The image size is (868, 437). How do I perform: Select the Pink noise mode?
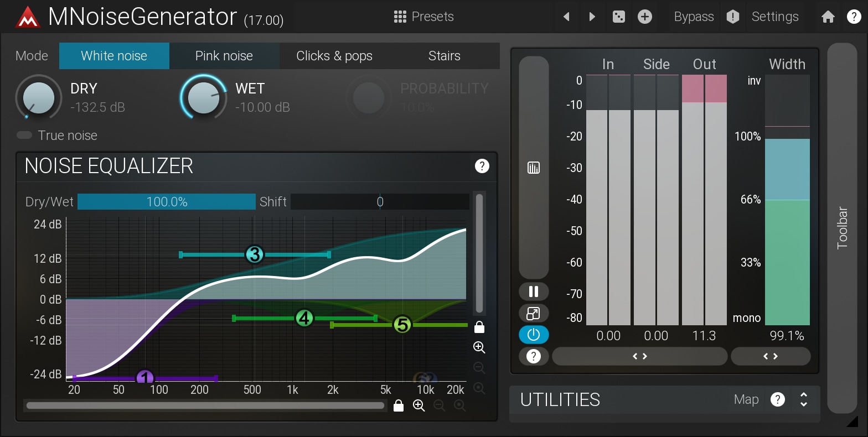224,56
